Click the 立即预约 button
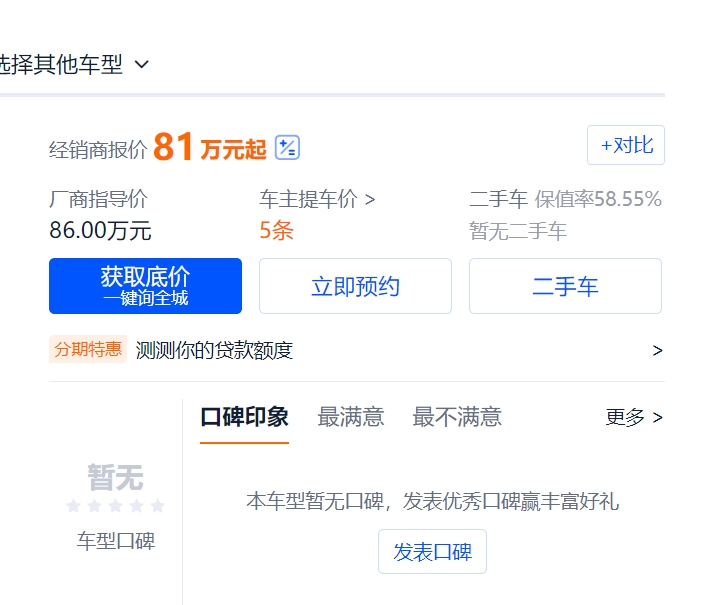This screenshot has height=605, width=720. click(355, 286)
